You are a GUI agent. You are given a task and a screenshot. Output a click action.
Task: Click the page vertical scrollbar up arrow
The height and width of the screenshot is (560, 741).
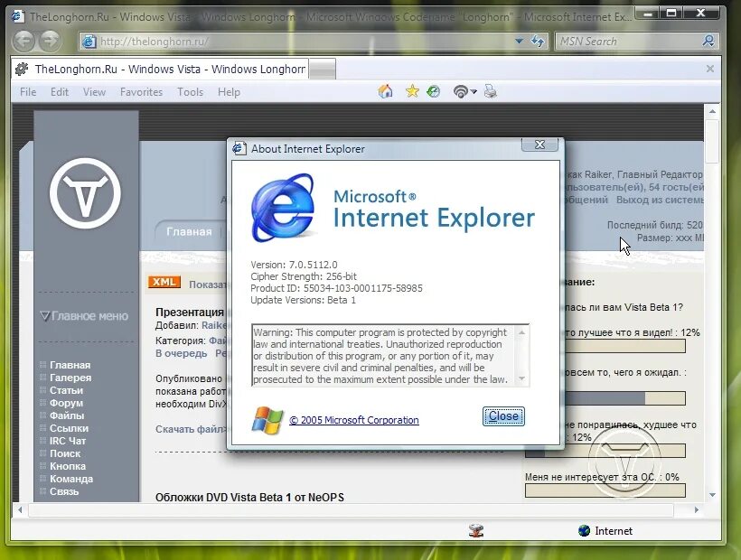(712, 111)
